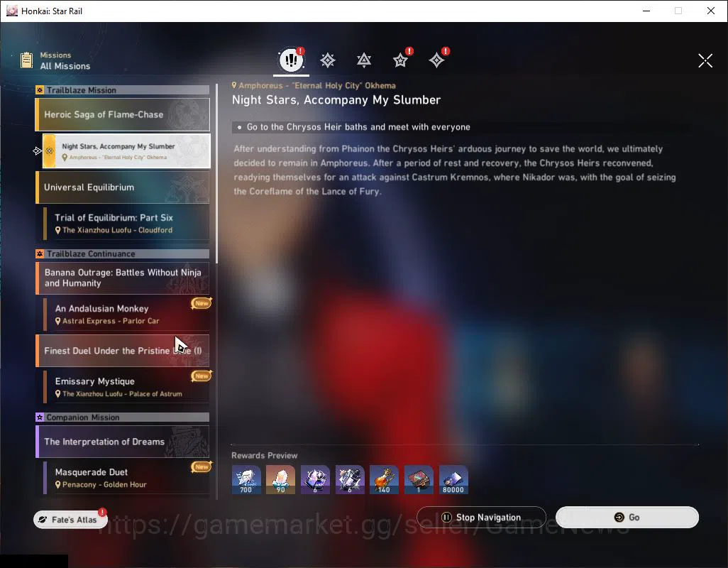View the 80000 credits reward icon
This screenshot has width=728, height=568.
coord(453,480)
